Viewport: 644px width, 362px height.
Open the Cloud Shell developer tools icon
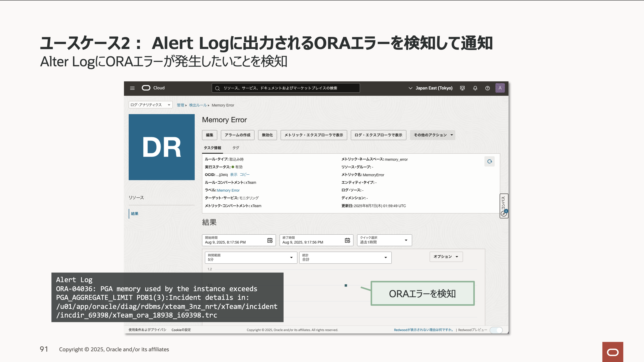point(462,88)
